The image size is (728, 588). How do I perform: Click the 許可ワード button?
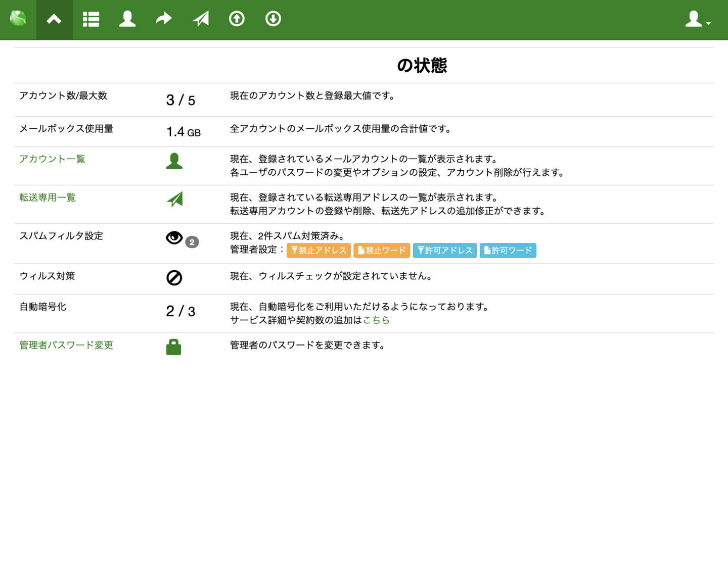tap(508, 251)
